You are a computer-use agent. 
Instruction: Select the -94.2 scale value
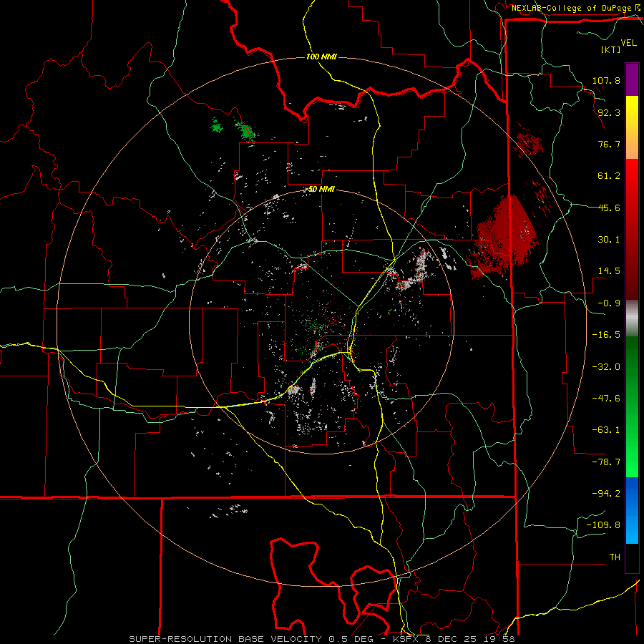pyautogui.click(x=606, y=493)
